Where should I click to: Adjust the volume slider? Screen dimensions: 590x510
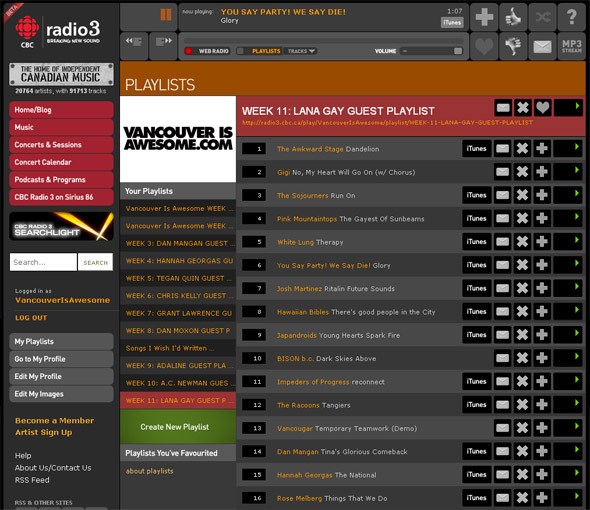tap(432, 51)
